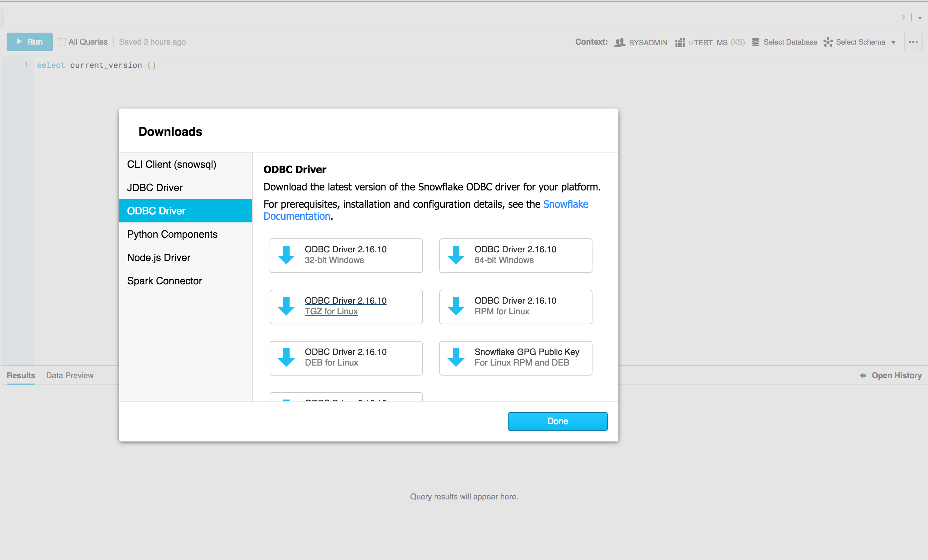The image size is (928, 560).
Task: Click the SYSADMIN role icon
Action: (x=619, y=43)
